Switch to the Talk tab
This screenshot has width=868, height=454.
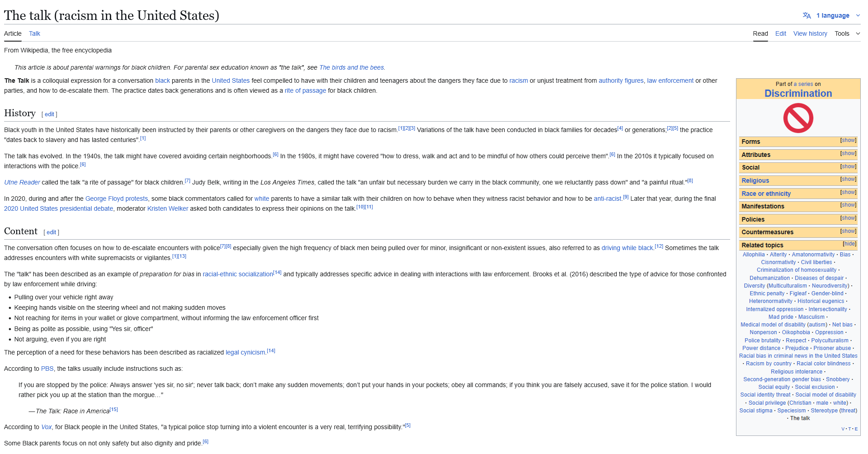(x=34, y=33)
